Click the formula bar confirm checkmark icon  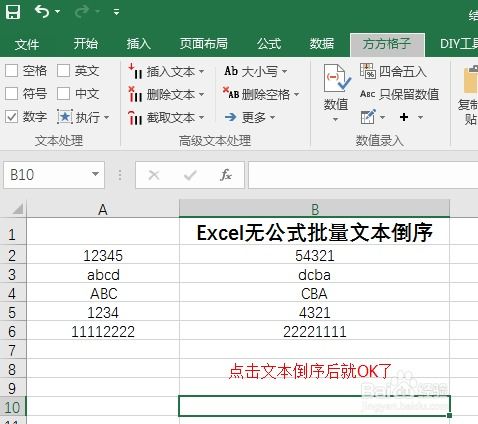(x=190, y=175)
